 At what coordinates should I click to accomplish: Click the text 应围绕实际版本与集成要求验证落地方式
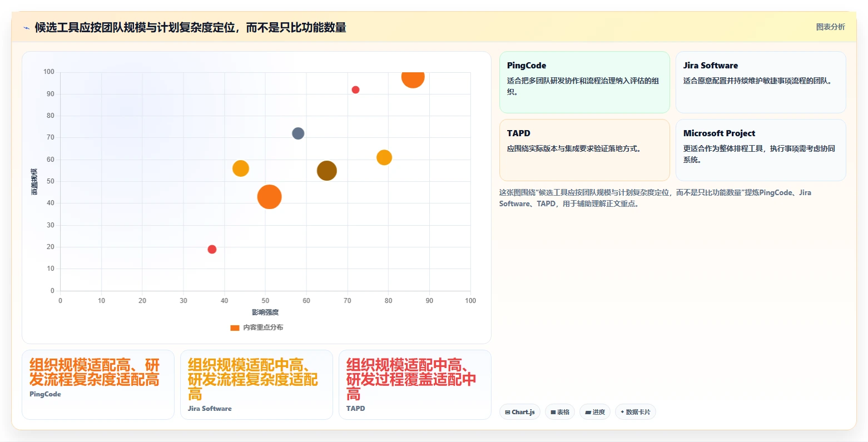[x=574, y=148]
